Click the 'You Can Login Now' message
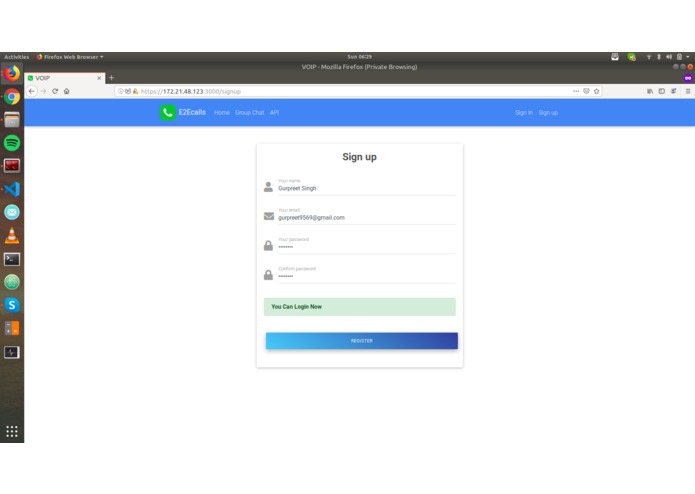Screen dimensions: 695x494 [x=359, y=307]
